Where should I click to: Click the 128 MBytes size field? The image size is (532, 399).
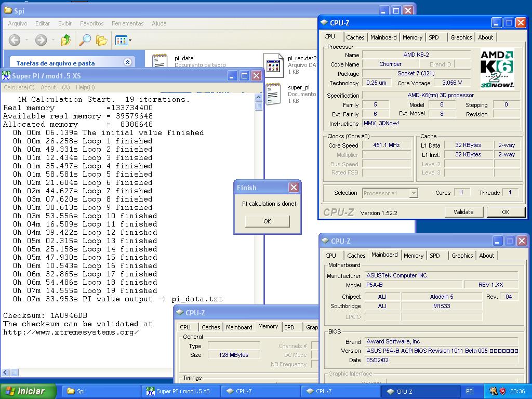pyautogui.click(x=234, y=355)
